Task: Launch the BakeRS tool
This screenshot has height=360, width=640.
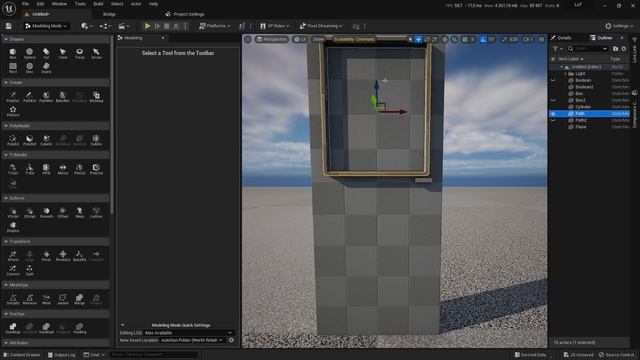Action: click(80, 256)
